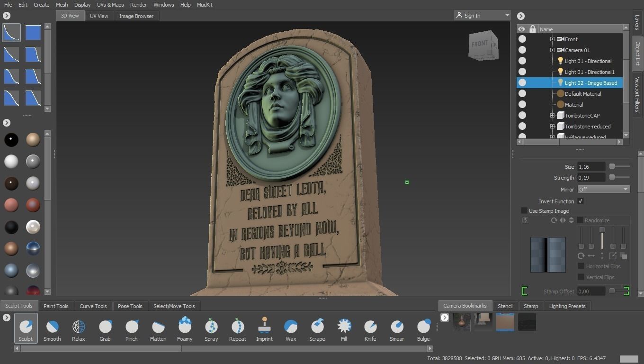This screenshot has width=644, height=364.
Task: Click the horizontal flip stamp icon beside Randomize
Action: tap(563, 220)
